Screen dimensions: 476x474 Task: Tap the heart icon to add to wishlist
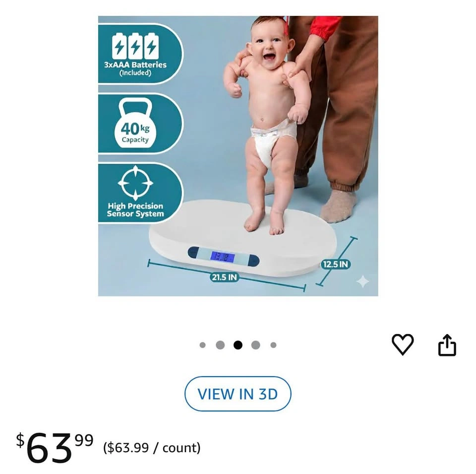click(x=403, y=344)
